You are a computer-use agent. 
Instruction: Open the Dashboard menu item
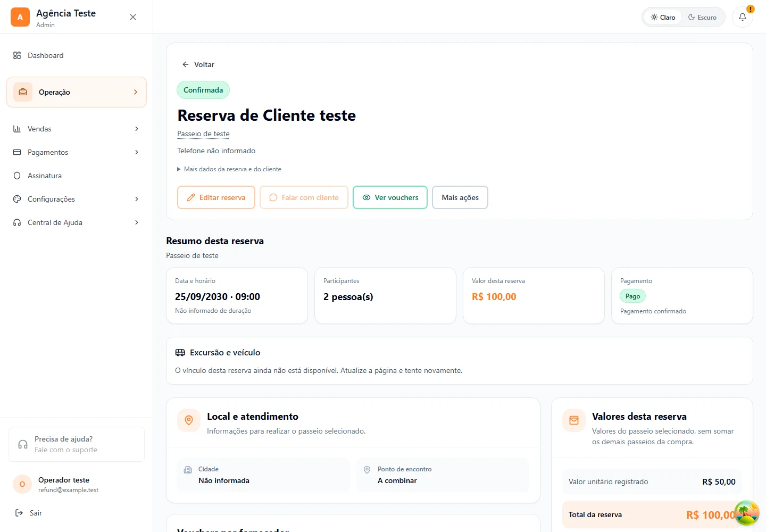77,55
